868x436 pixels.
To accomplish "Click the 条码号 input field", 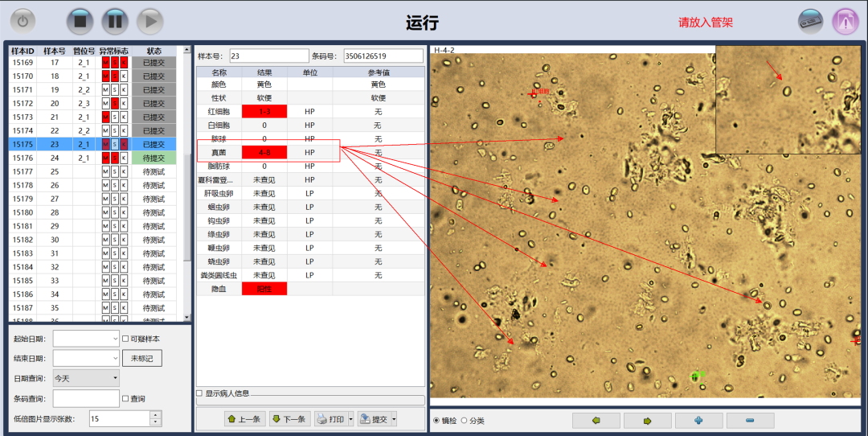I will (383, 56).
